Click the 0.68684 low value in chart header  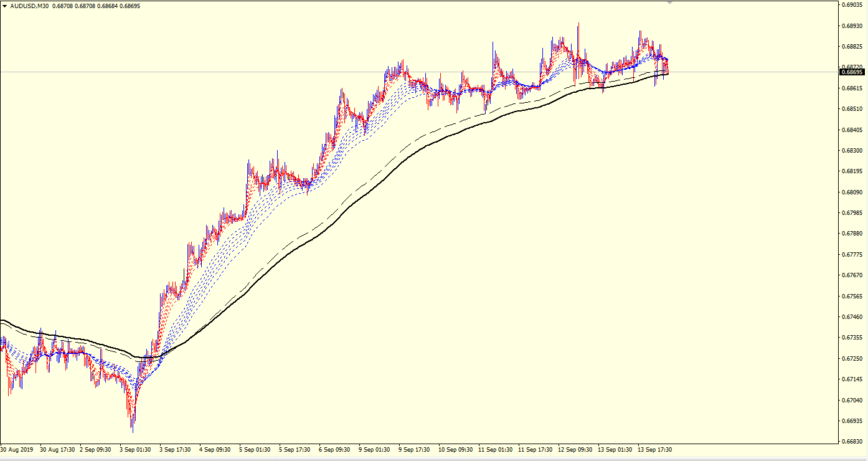106,6
